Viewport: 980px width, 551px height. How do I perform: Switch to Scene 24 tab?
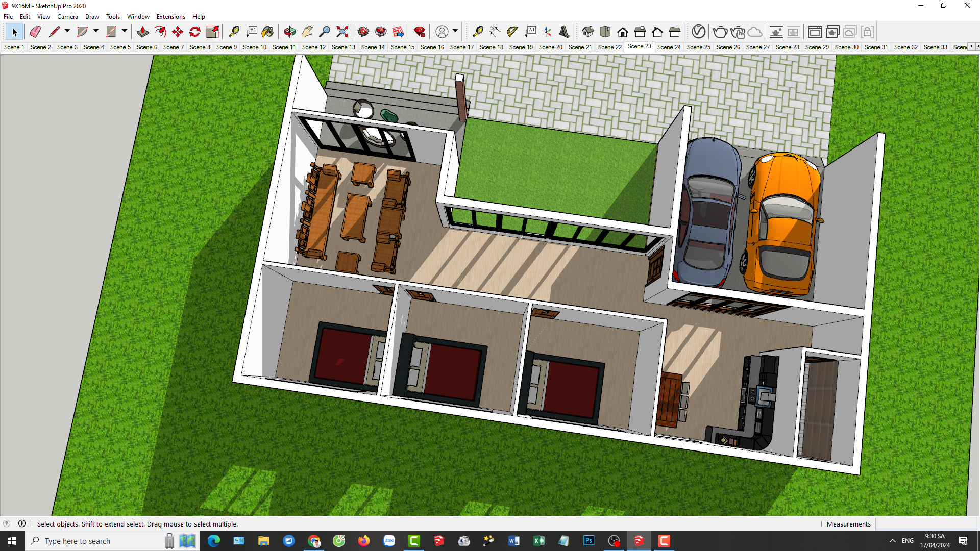point(669,47)
